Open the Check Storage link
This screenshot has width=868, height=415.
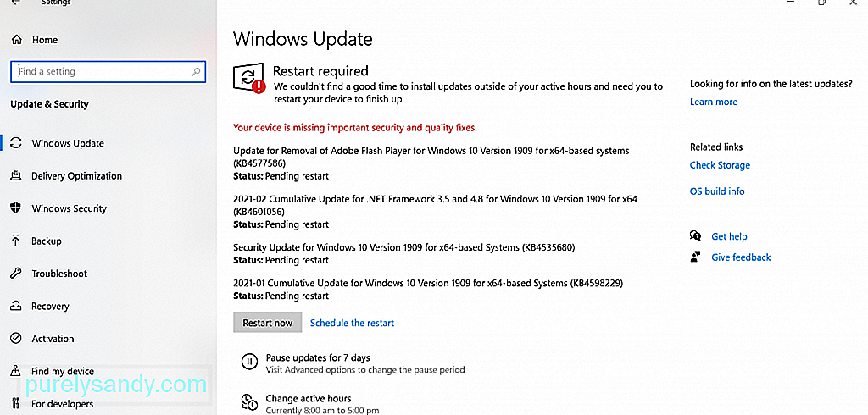click(x=720, y=165)
